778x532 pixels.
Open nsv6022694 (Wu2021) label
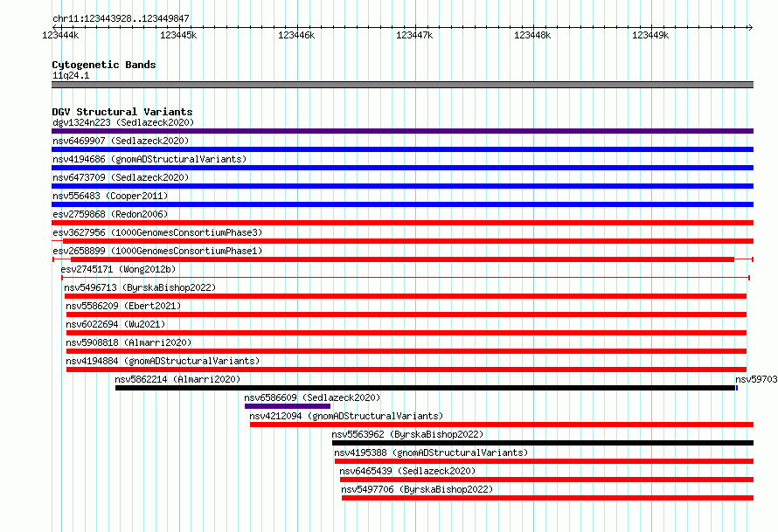[x=115, y=324]
